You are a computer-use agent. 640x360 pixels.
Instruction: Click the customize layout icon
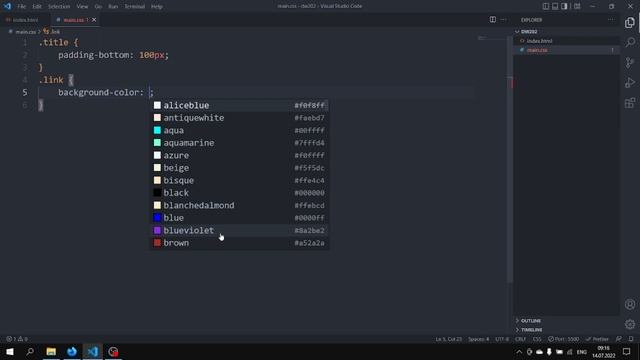[x=577, y=6]
